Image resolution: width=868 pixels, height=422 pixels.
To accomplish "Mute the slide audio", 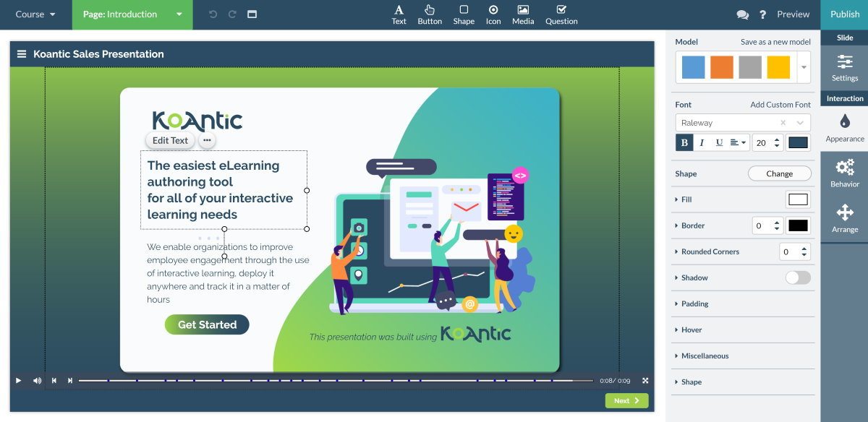I will [x=37, y=381].
